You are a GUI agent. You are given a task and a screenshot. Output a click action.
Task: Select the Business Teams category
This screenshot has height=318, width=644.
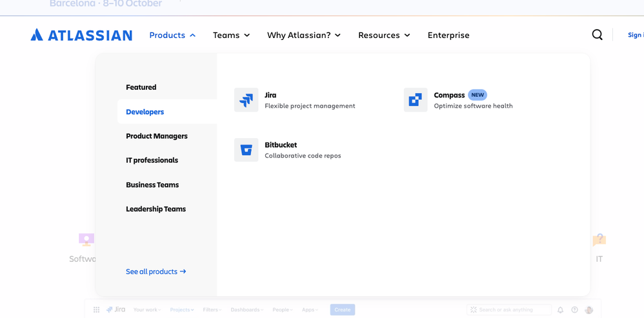tap(152, 184)
